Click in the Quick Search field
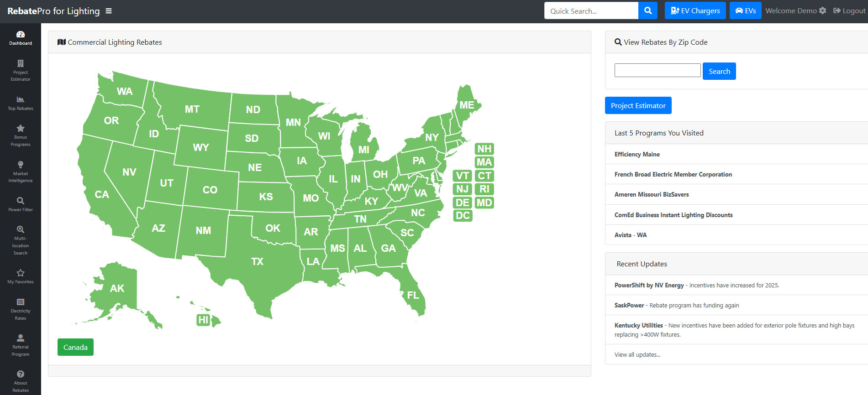The width and height of the screenshot is (868, 395). (x=591, y=10)
